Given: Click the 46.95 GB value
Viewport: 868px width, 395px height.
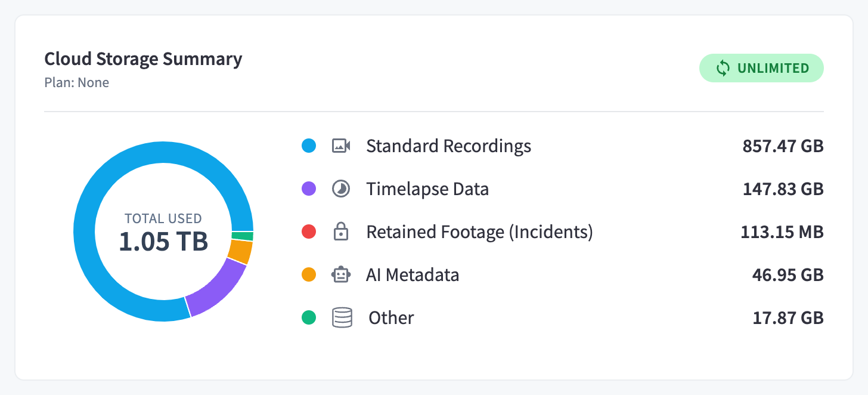Looking at the screenshot, I should point(788,274).
